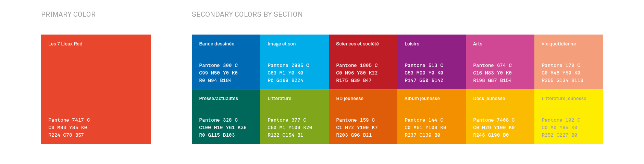644x164 pixels.
Task: Choose the Littérature green swatch
Action: click(295, 109)
